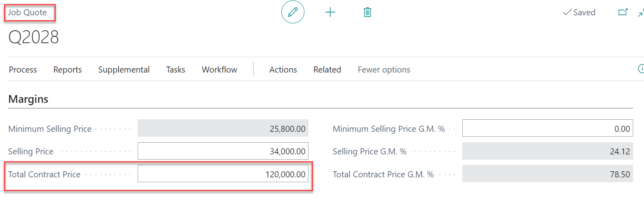Open the information icon at right edge
The height and width of the screenshot is (210, 644).
click(x=641, y=69)
